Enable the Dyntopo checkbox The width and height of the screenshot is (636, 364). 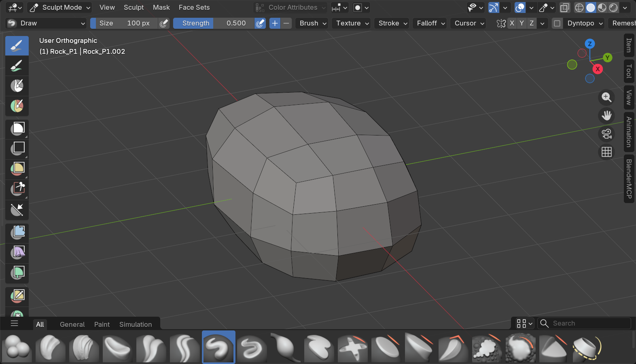pyautogui.click(x=557, y=23)
